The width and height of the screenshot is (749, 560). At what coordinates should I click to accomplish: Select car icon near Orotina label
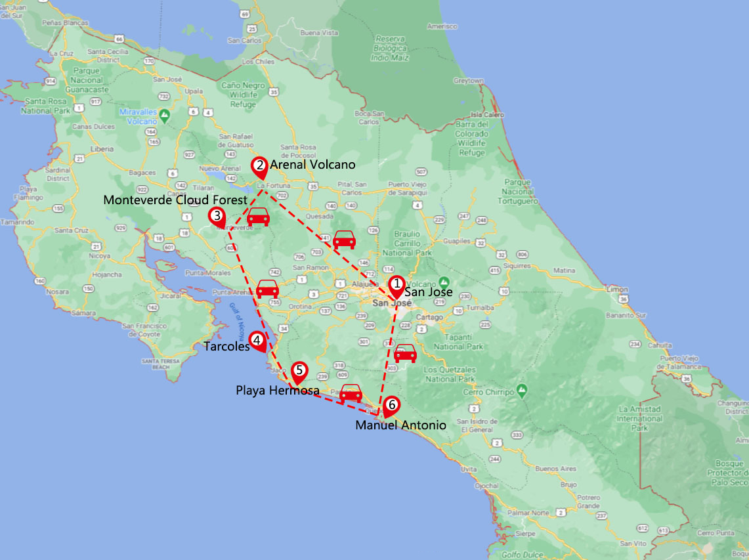[267, 289]
